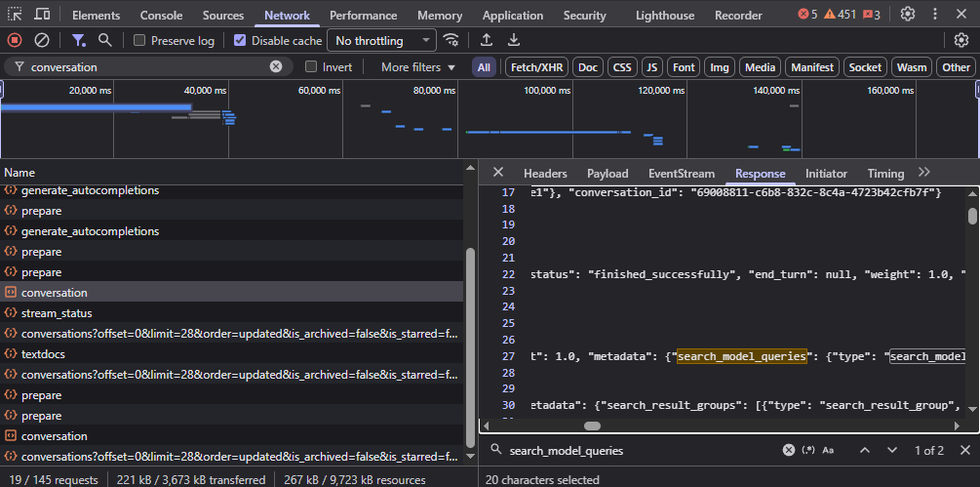This screenshot has height=487, width=980.
Task: Uncheck the Disable cache checkbox
Action: click(x=240, y=41)
